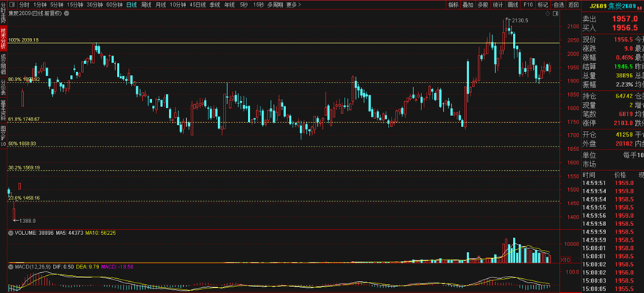
Task: Click the 1388.0 low price marker
Action: pos(28,220)
